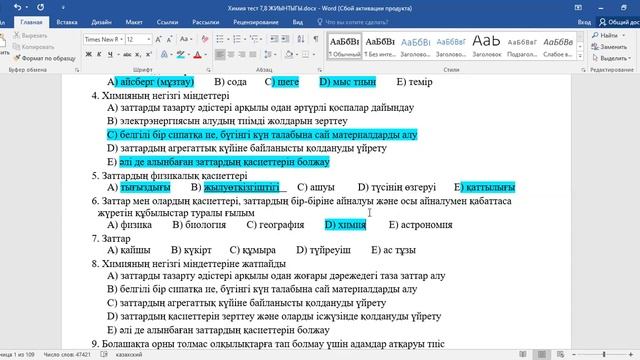
Task: Click the language indicator (казахский)
Action: click(x=129, y=355)
